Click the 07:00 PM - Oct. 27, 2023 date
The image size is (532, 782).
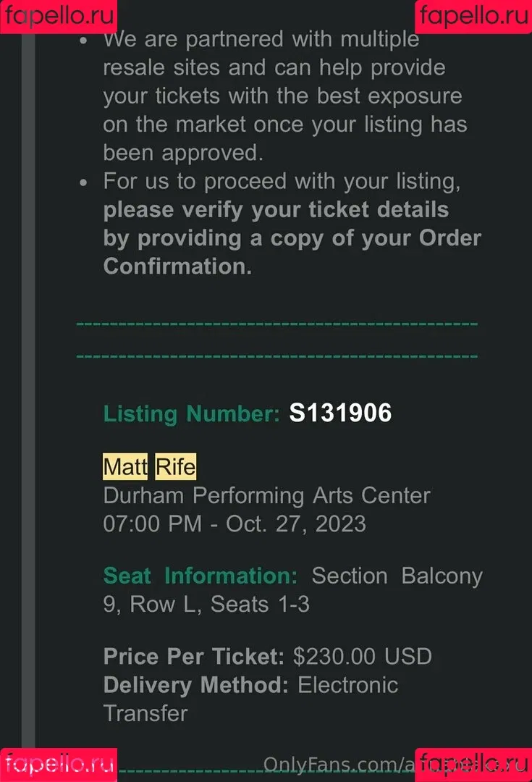pos(235,524)
